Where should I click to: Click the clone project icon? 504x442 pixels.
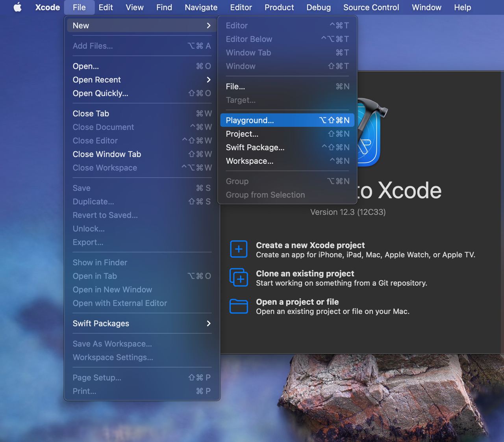coord(239,277)
